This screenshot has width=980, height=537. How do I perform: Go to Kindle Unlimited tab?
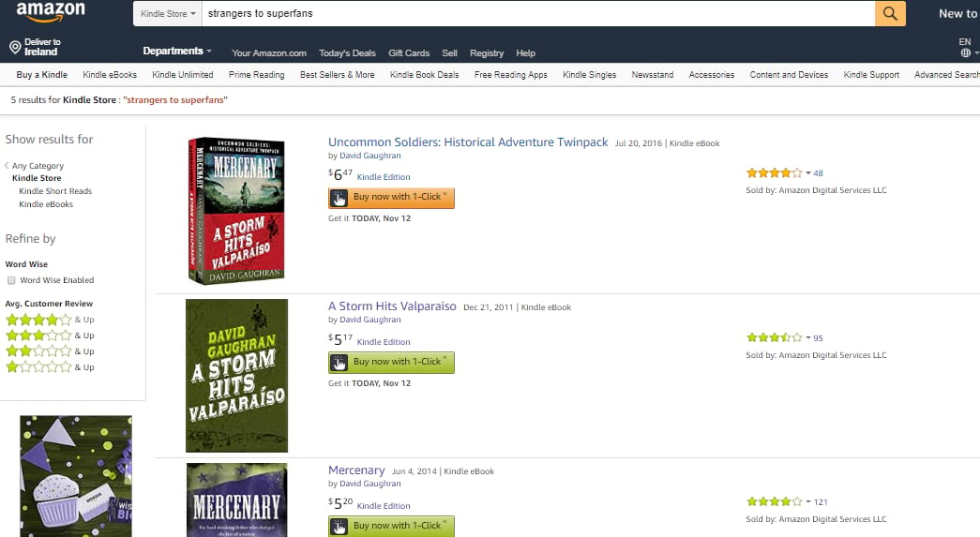(183, 74)
